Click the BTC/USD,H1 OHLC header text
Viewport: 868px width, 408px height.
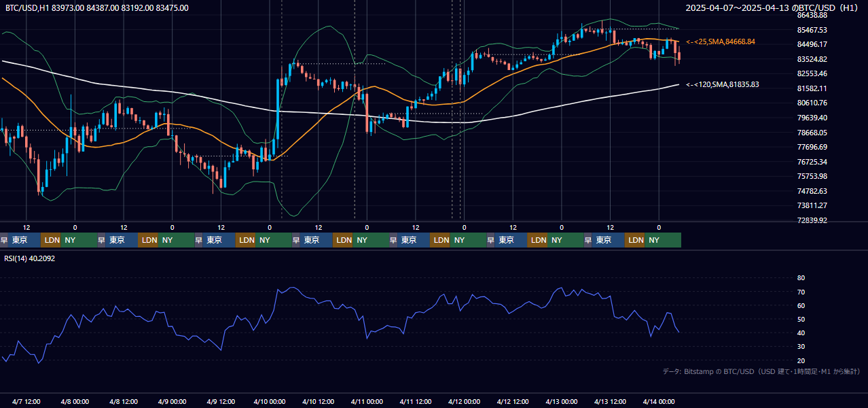pos(97,8)
